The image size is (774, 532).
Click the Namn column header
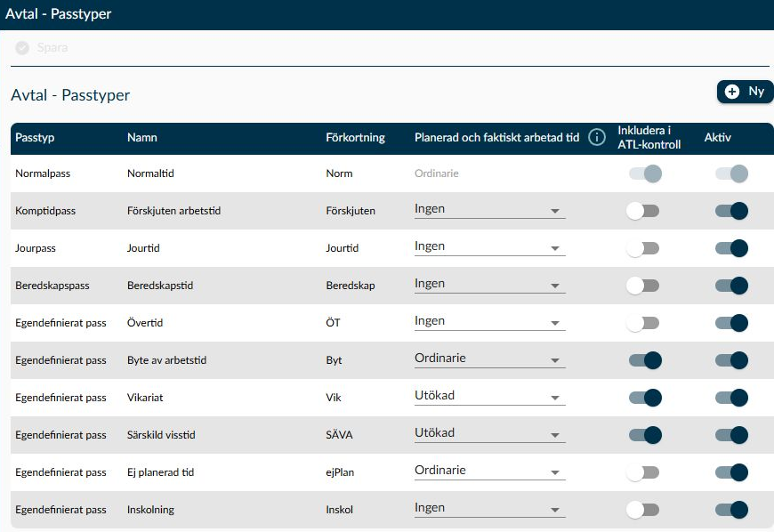click(142, 138)
